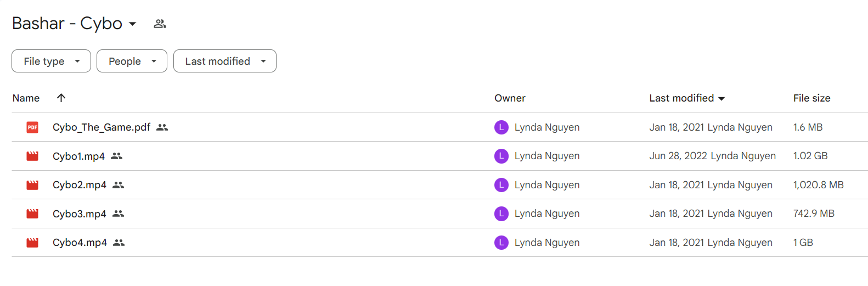868x286 pixels.
Task: Click the PDF icon for Cybo_The_Game.pdf
Action: click(32, 127)
